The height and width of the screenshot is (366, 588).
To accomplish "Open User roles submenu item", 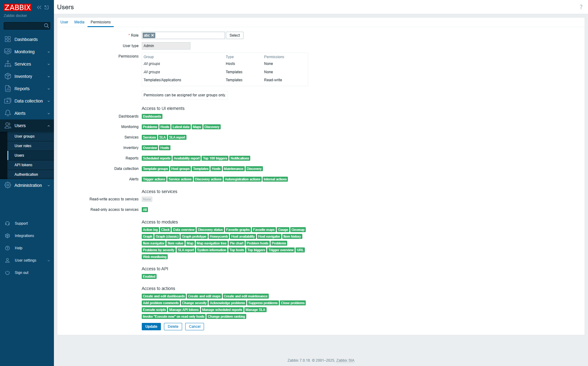I will coord(23,146).
